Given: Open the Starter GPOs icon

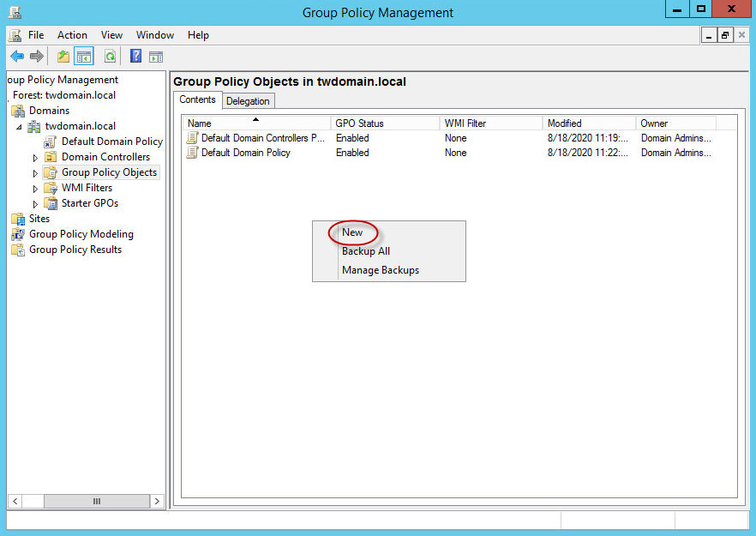Looking at the screenshot, I should 51,202.
